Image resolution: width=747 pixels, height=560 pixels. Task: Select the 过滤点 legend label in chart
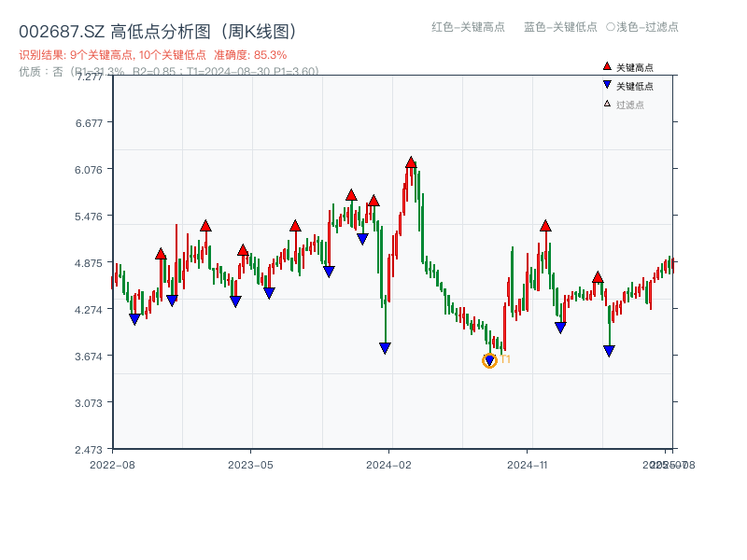(x=629, y=105)
